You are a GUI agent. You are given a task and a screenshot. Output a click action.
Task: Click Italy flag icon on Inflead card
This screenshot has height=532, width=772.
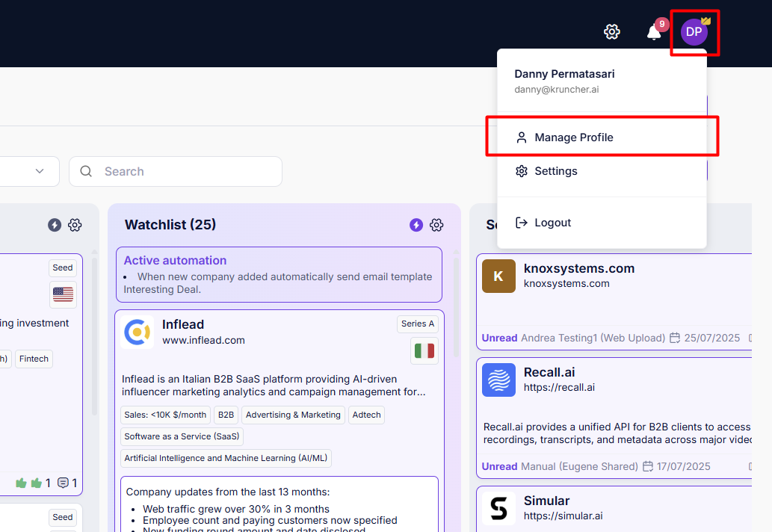point(424,351)
